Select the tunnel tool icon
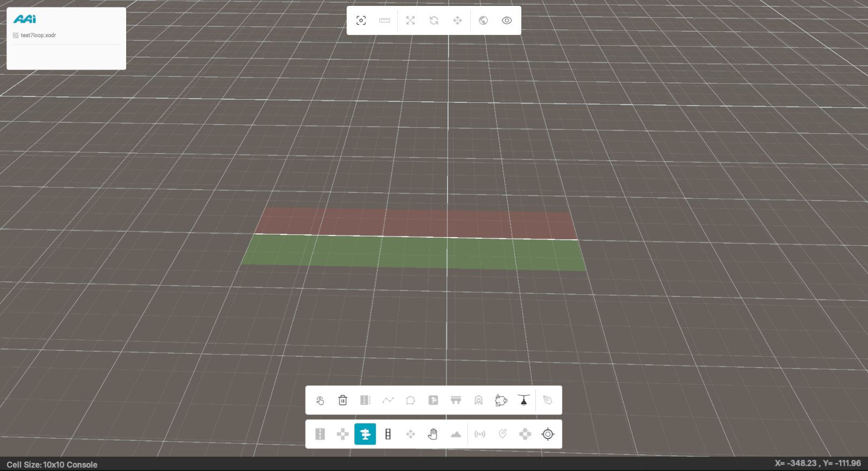 (x=478, y=400)
